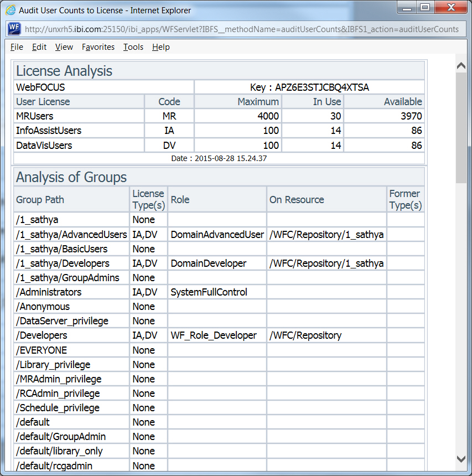Click the /1_sathya/Developers group path
This screenshot has height=476, width=472.
(x=63, y=263)
